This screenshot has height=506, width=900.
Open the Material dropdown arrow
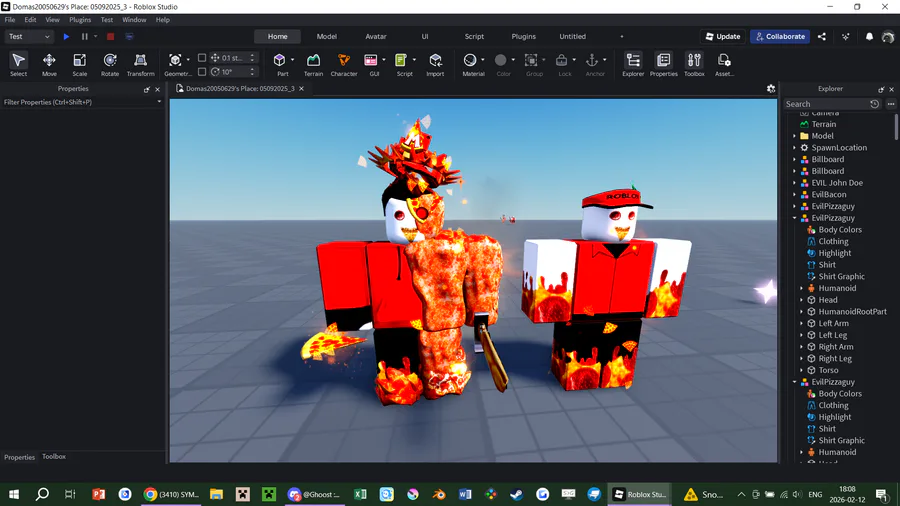tap(483, 60)
